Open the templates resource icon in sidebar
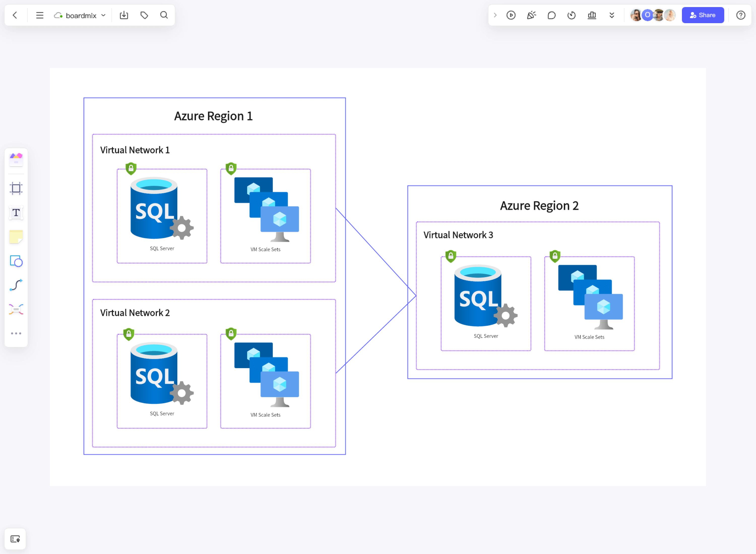This screenshot has width=756, height=554. 16,160
